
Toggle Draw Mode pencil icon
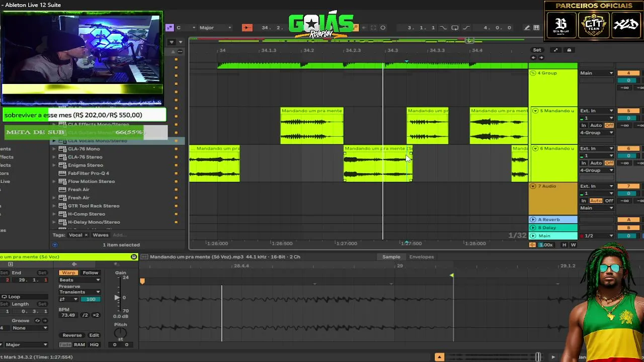[x=527, y=28]
